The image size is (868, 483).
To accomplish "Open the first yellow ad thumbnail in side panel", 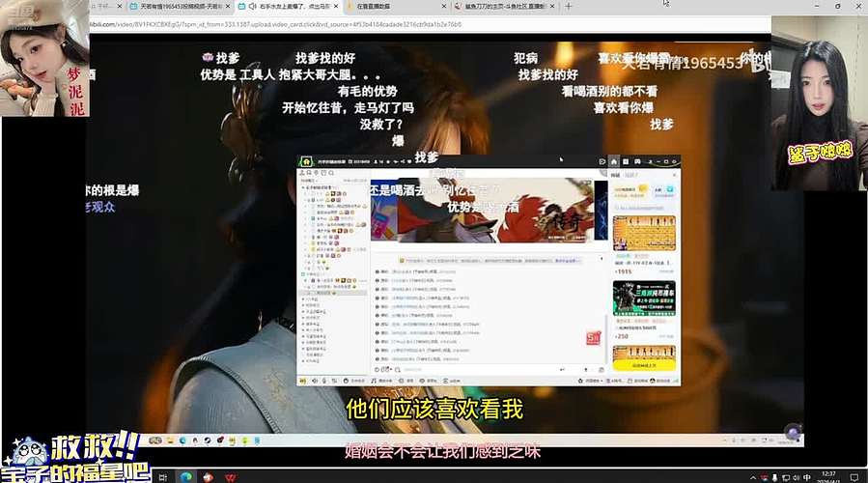I will point(644,233).
